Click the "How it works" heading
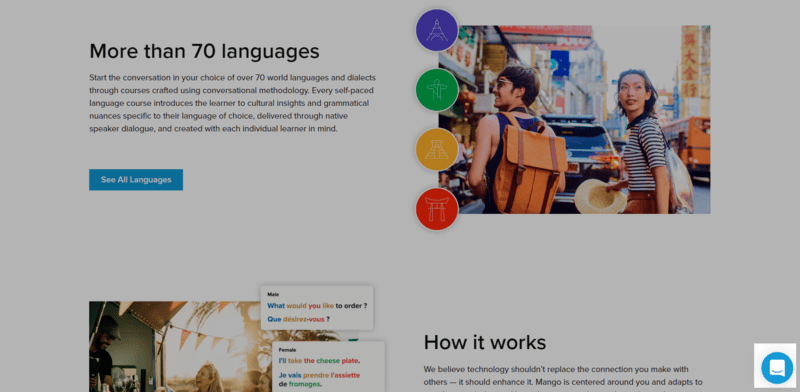This screenshot has width=800, height=392. pyautogui.click(x=485, y=342)
